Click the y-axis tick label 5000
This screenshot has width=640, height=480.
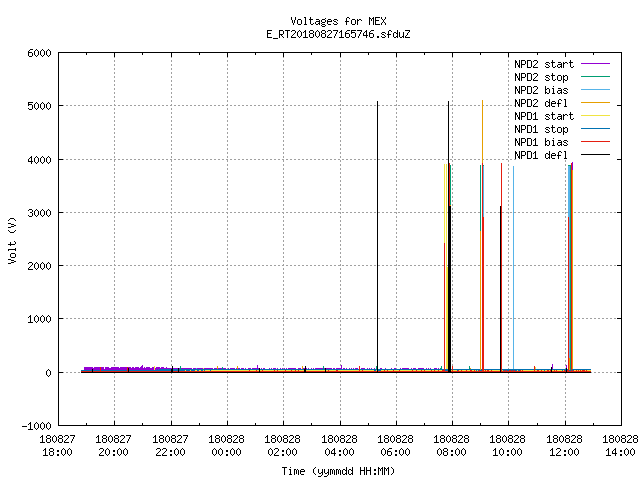coord(40,107)
